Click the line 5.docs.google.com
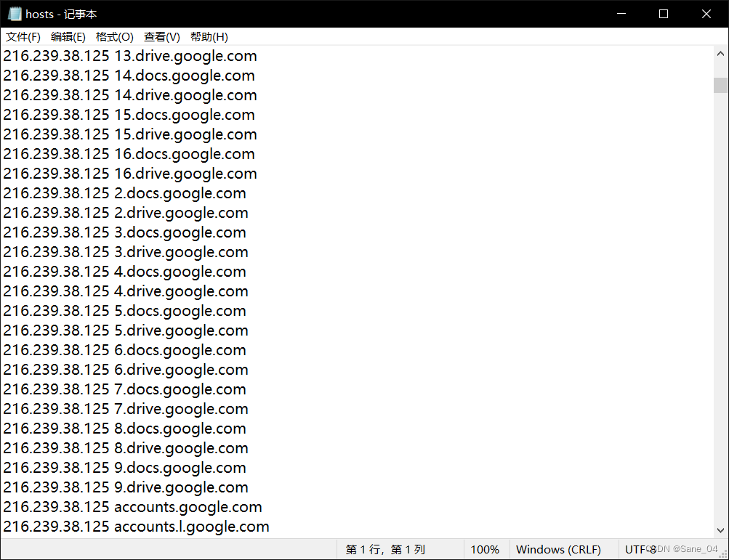 tap(124, 311)
